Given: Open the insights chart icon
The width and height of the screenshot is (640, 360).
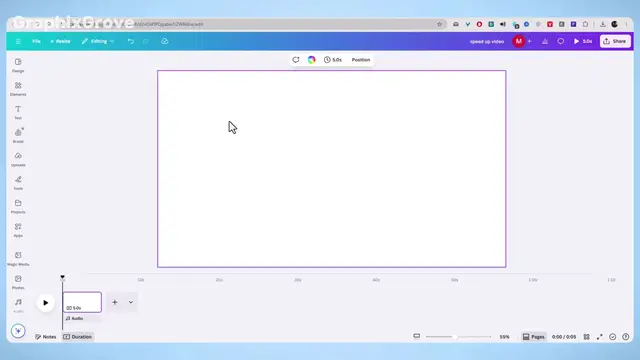Looking at the screenshot, I should point(545,41).
